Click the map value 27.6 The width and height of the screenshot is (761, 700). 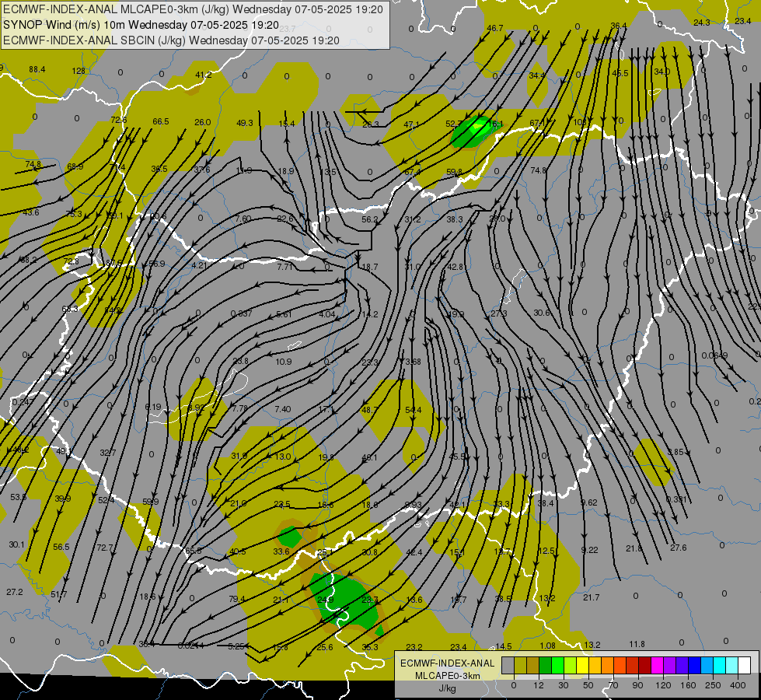(678, 548)
